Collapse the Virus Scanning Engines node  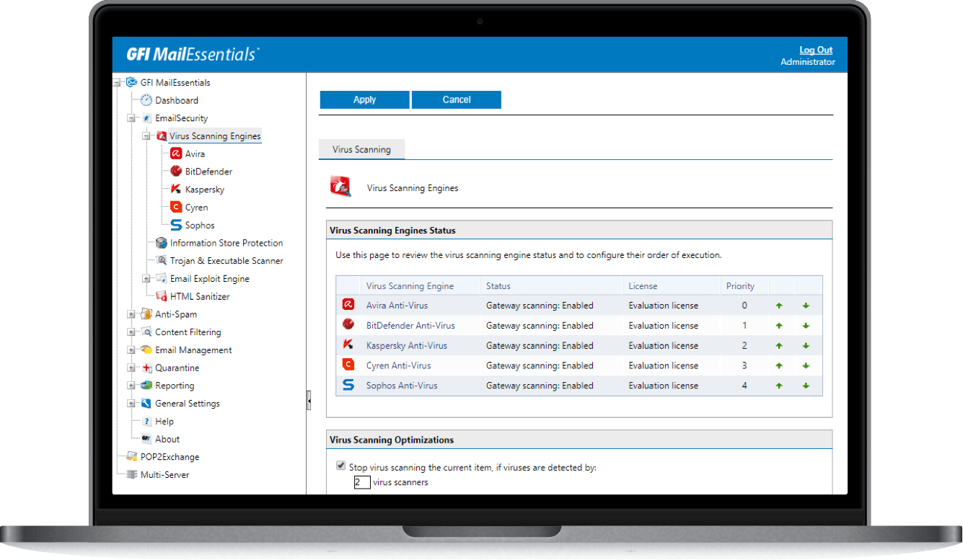(x=146, y=135)
